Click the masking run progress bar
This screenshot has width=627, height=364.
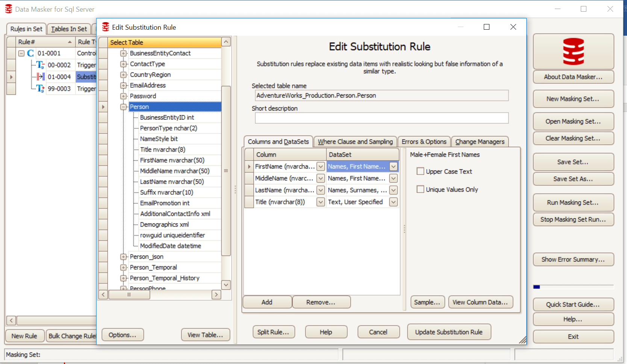click(573, 287)
